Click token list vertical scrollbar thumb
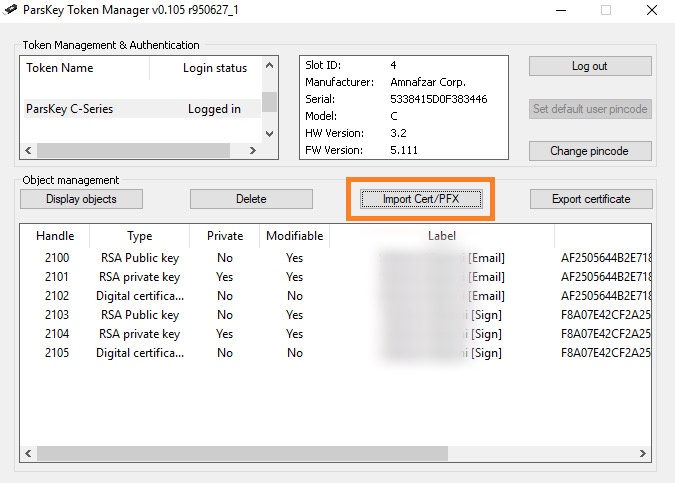Image resolution: width=675 pixels, height=483 pixels. point(269,102)
